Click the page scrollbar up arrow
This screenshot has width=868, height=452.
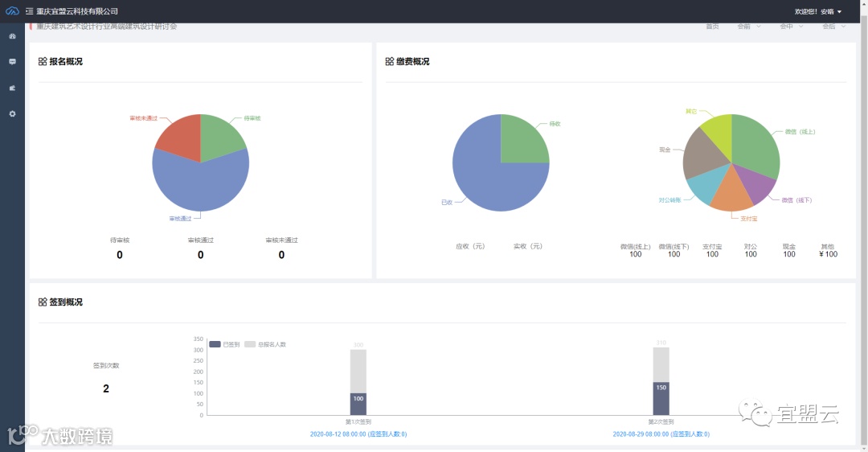click(864, 3)
